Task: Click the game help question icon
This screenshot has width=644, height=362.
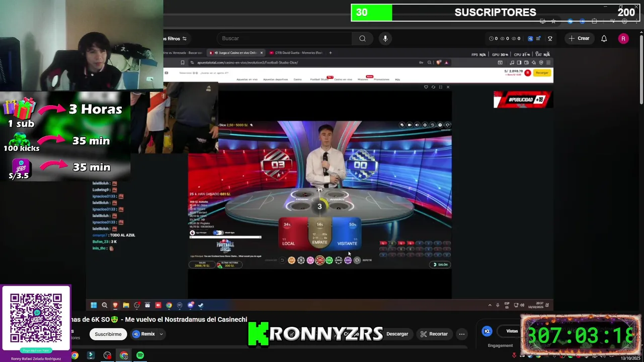Action: [440, 125]
